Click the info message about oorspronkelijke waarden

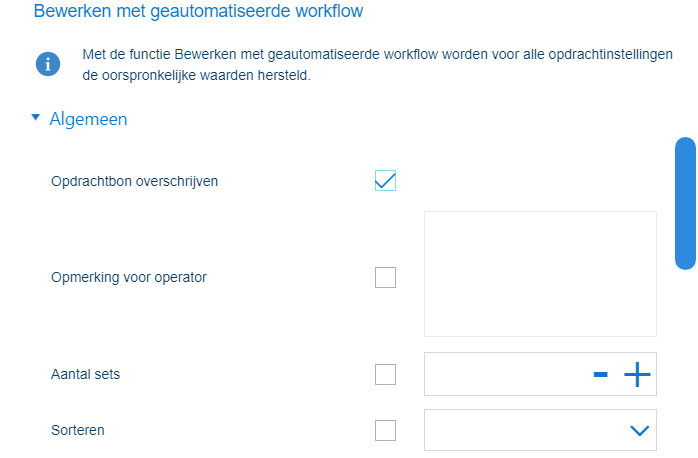coord(377,64)
